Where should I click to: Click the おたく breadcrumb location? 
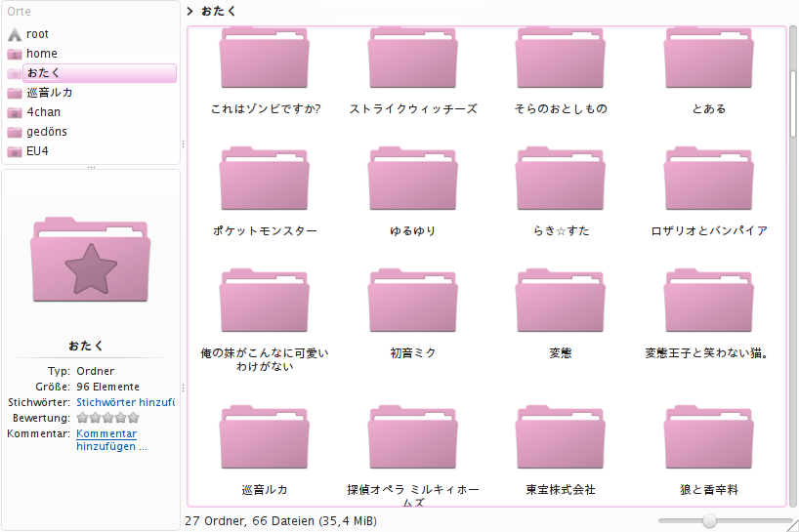(218, 11)
